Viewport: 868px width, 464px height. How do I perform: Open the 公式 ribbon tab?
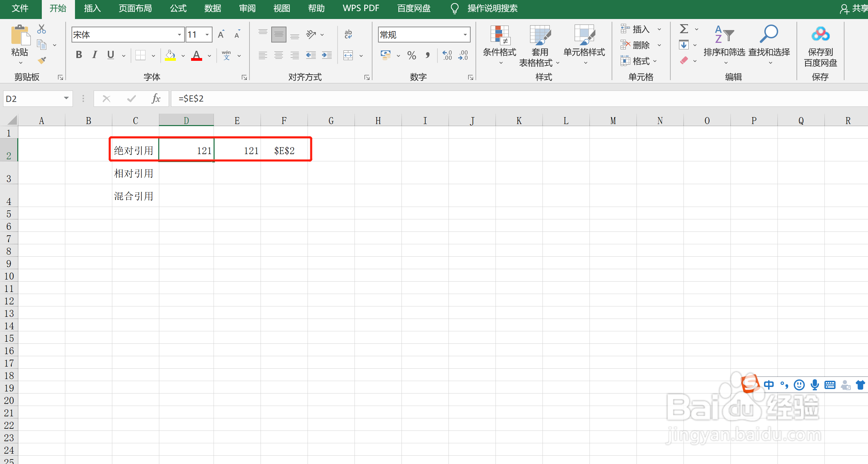click(178, 8)
